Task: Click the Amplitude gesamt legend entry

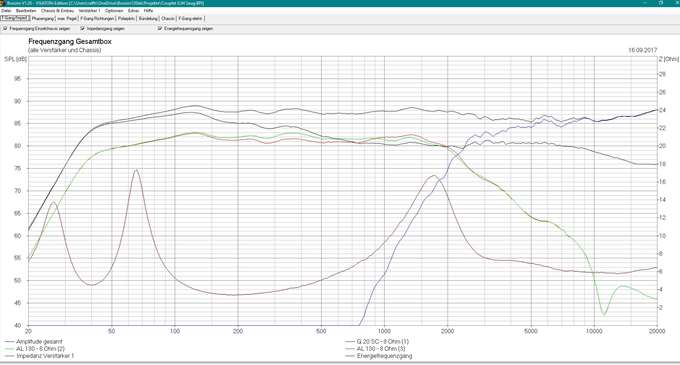Action: click(39, 342)
